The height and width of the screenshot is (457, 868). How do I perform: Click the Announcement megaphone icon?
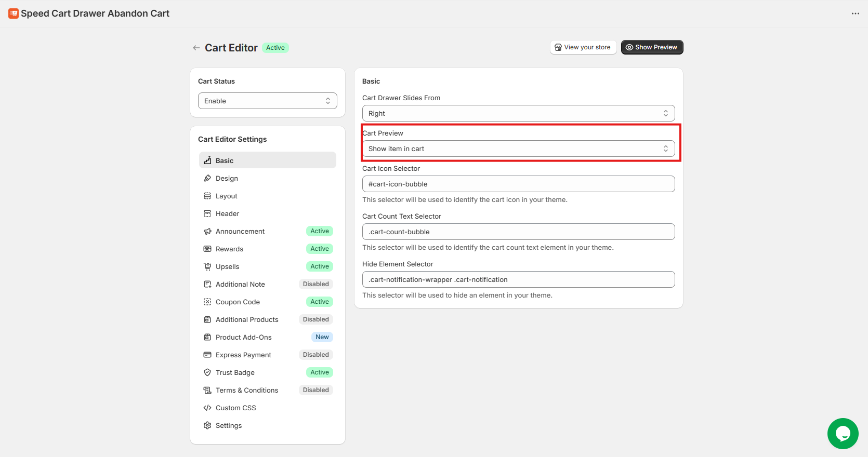pos(207,231)
